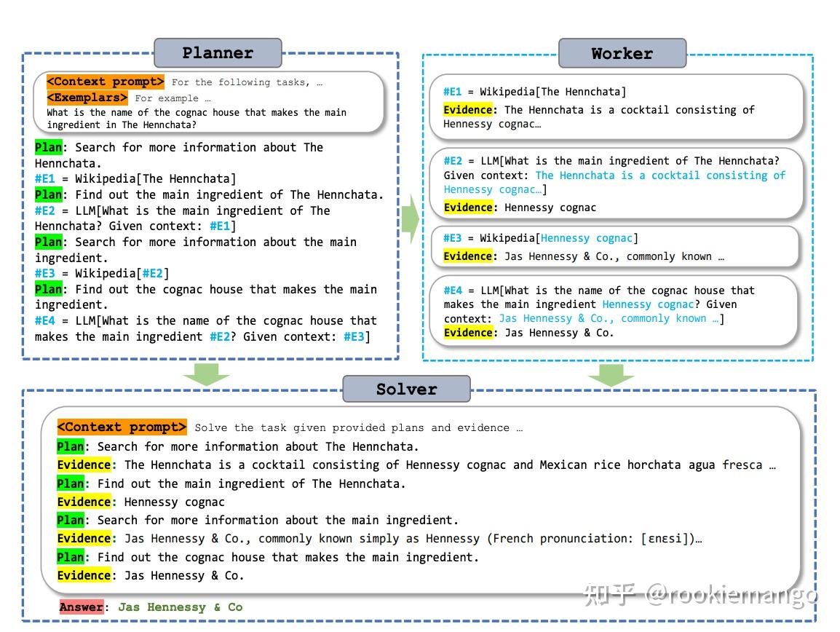Click the #E4 label in the Worker panel
This screenshot has width=840, height=632.
tap(453, 290)
